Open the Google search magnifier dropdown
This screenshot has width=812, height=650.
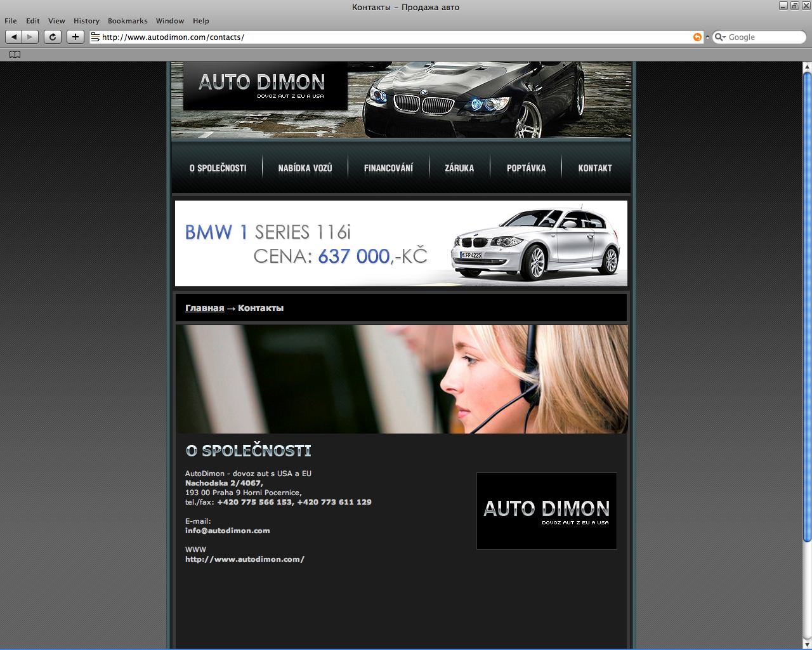tap(720, 37)
